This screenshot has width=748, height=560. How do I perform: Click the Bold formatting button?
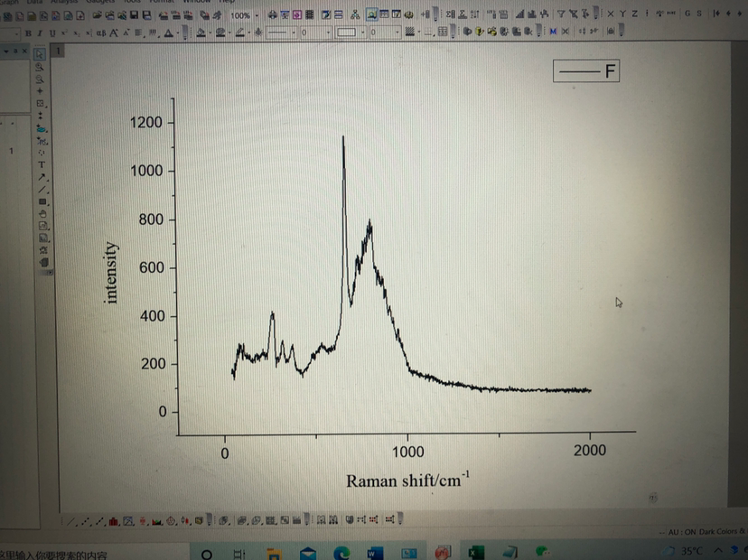point(28,33)
